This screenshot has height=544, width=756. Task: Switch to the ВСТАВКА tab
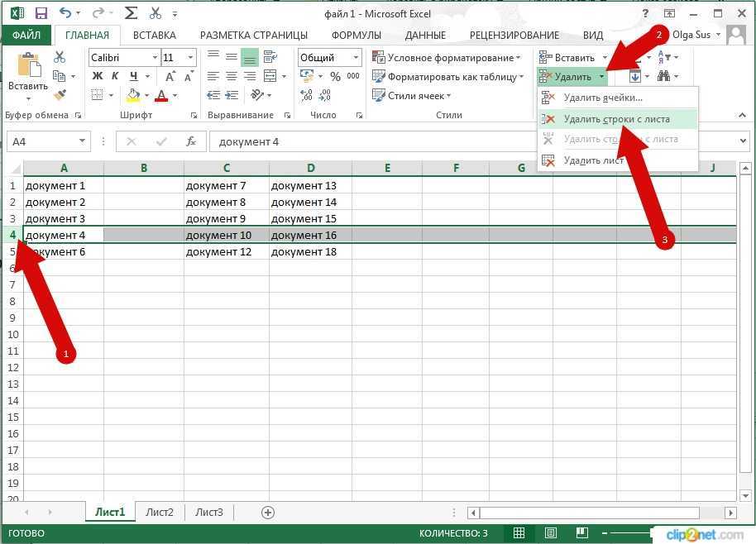click(x=155, y=36)
